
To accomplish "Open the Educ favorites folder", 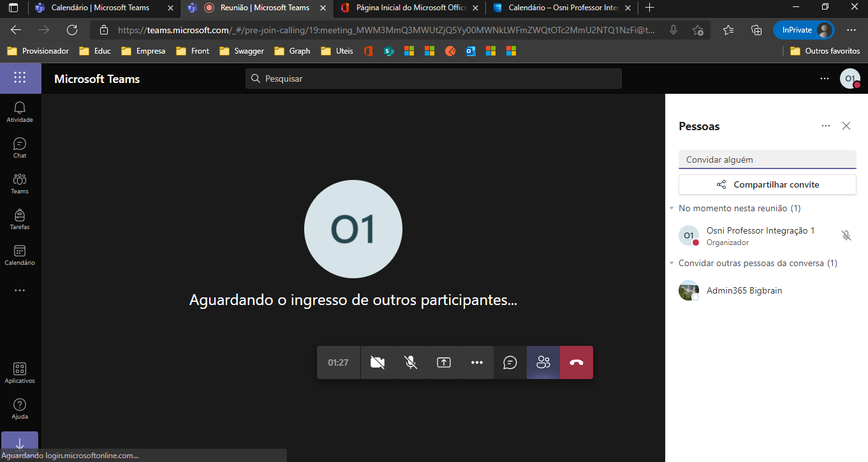I will pyautogui.click(x=95, y=51).
